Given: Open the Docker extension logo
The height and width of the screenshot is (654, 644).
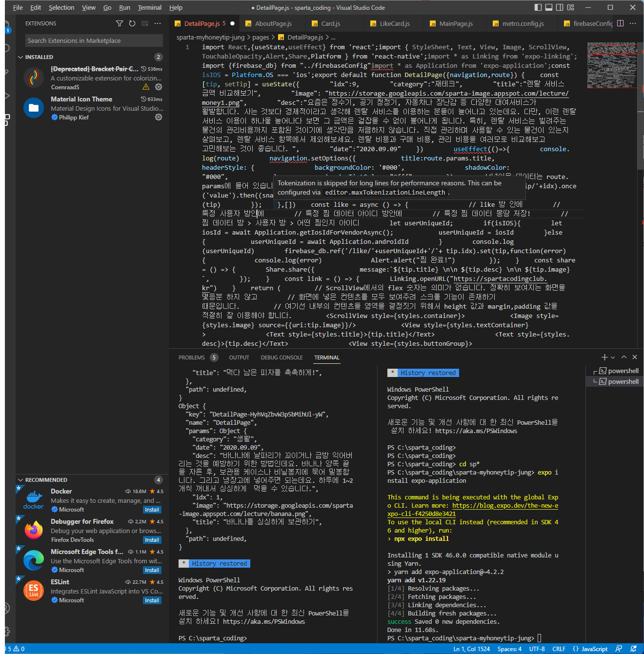Looking at the screenshot, I should [x=34, y=500].
